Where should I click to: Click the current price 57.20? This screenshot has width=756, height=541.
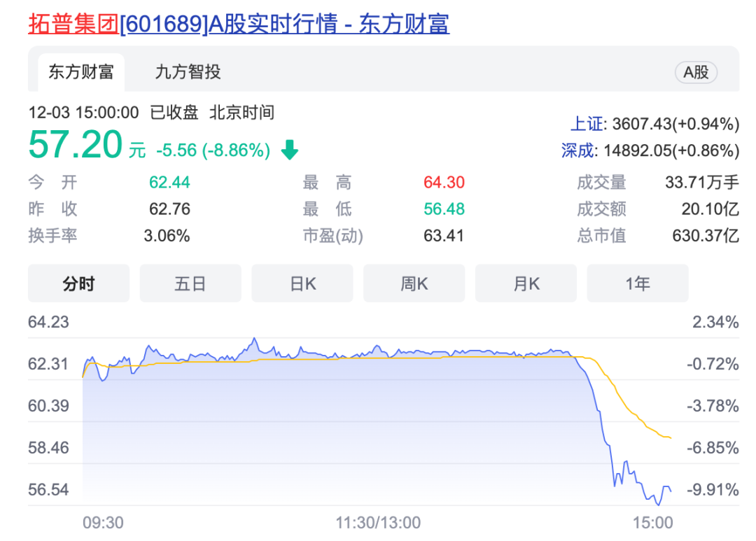[x=75, y=145]
